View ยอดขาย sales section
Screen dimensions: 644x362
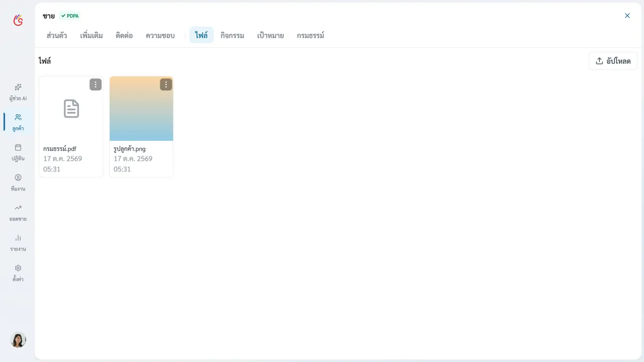coord(18,213)
